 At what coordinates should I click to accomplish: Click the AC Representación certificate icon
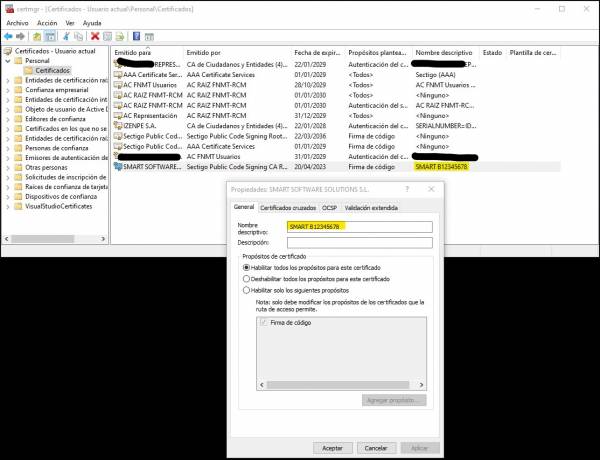point(118,116)
